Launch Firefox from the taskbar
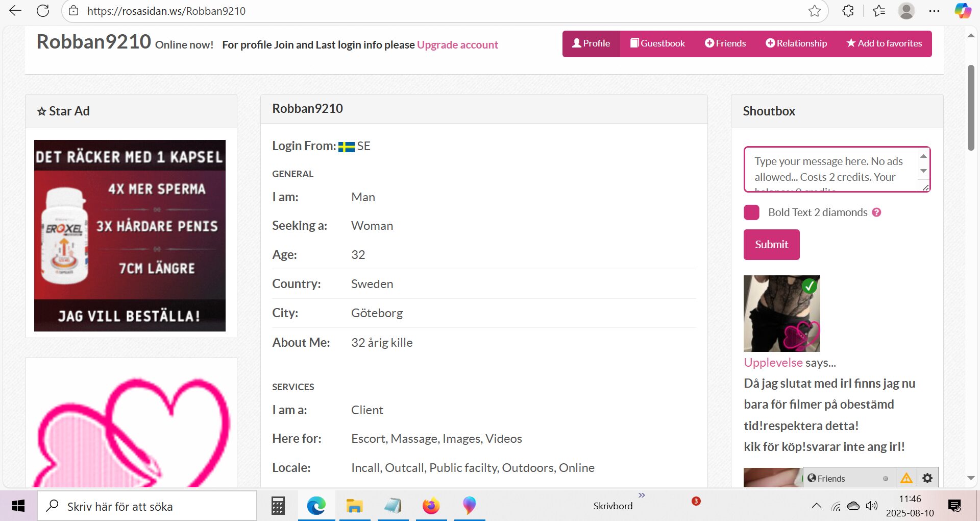 tap(431, 506)
